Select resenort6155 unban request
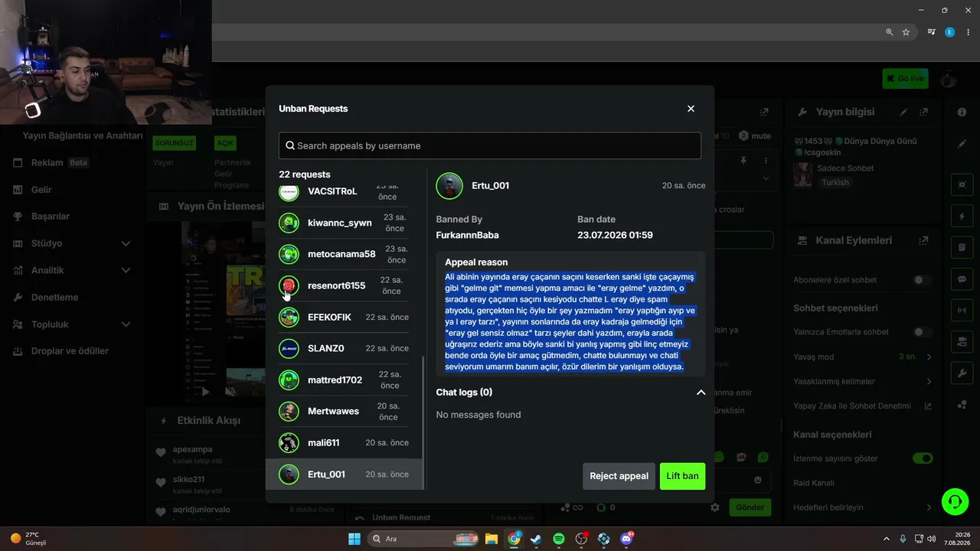The image size is (980, 551). coord(343,285)
